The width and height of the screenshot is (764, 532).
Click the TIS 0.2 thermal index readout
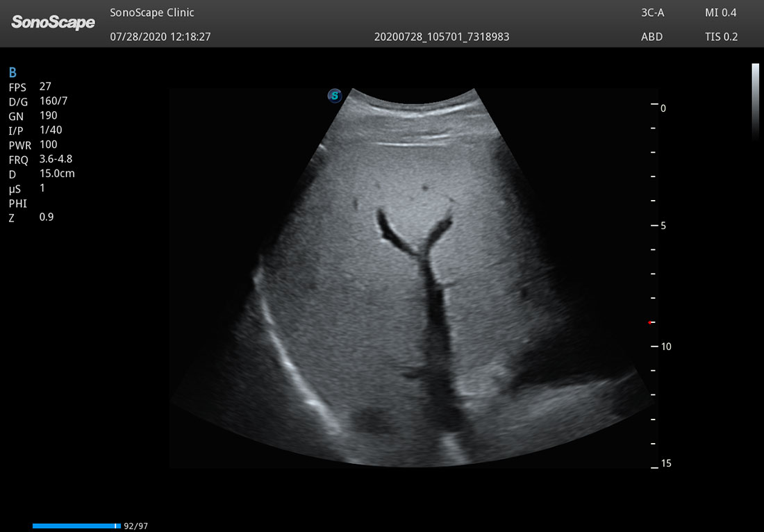(x=721, y=37)
